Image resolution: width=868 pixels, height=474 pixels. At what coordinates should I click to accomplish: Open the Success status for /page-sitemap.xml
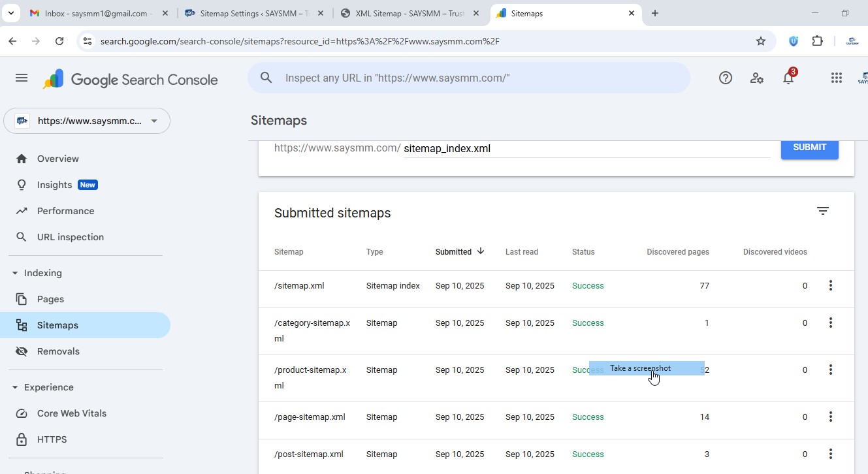tap(587, 417)
